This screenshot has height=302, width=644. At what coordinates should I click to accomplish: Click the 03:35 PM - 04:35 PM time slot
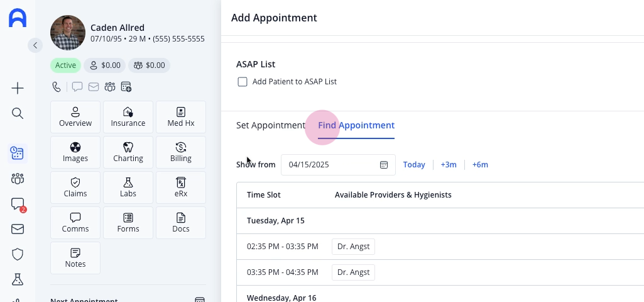pyautogui.click(x=283, y=272)
